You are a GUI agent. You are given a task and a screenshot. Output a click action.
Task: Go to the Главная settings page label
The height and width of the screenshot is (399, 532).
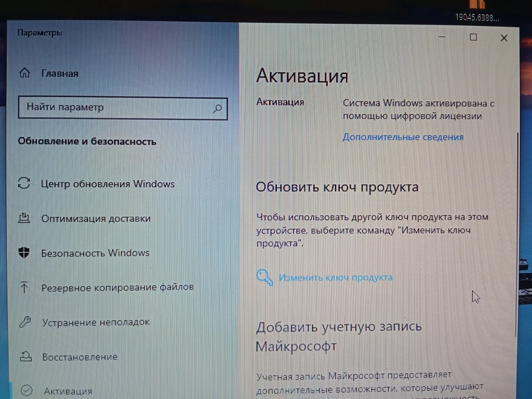60,73
